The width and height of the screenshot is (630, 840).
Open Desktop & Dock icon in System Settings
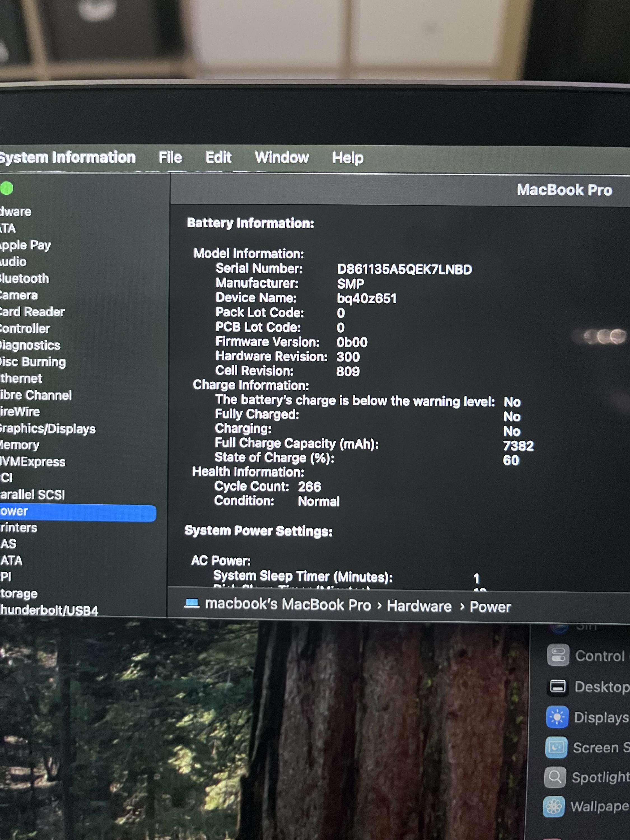coord(557,687)
